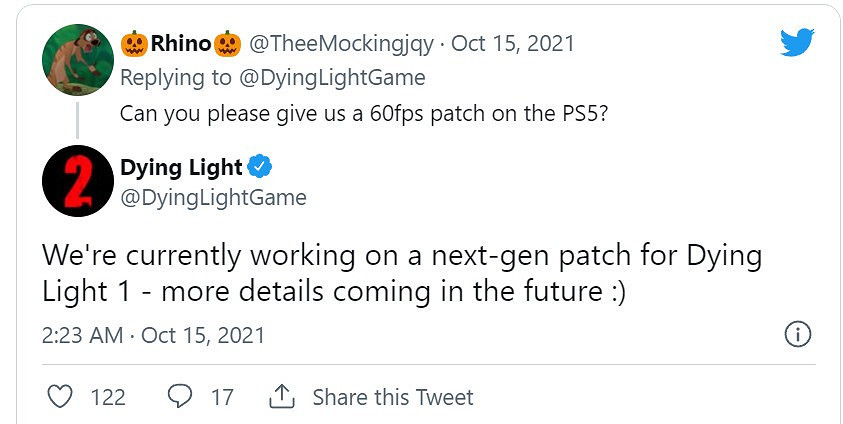Click the pumpkin emoji before Rhino
The image size is (843, 424).
click(134, 44)
